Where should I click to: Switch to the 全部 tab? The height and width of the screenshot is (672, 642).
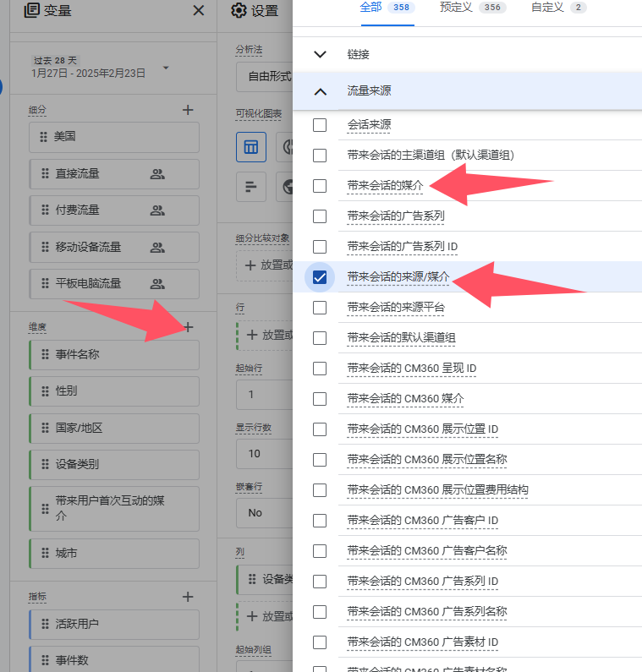(387, 8)
